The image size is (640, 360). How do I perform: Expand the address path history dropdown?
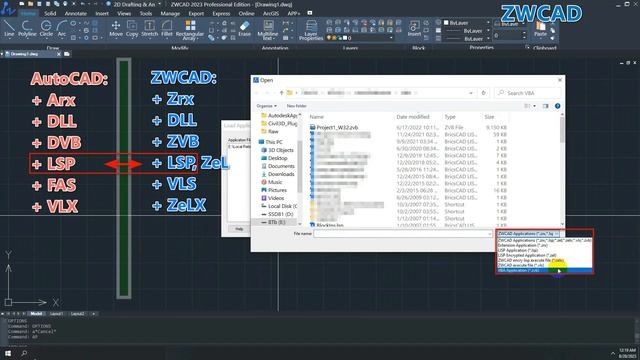coord(471,93)
